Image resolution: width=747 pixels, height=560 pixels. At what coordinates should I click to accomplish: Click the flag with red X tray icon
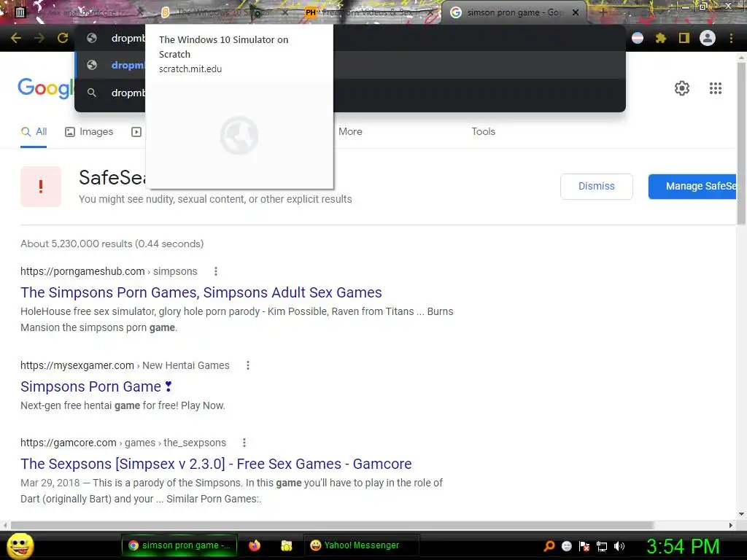(584, 546)
